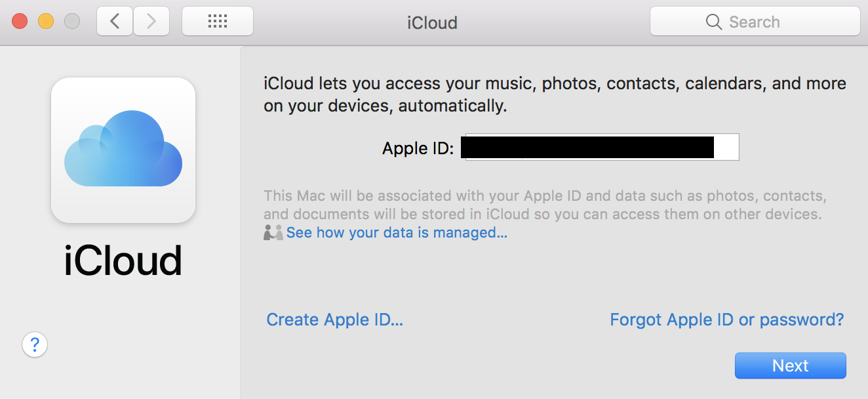Open 'See how your data is managed' link
Screen dimensions: 868x399
point(397,232)
